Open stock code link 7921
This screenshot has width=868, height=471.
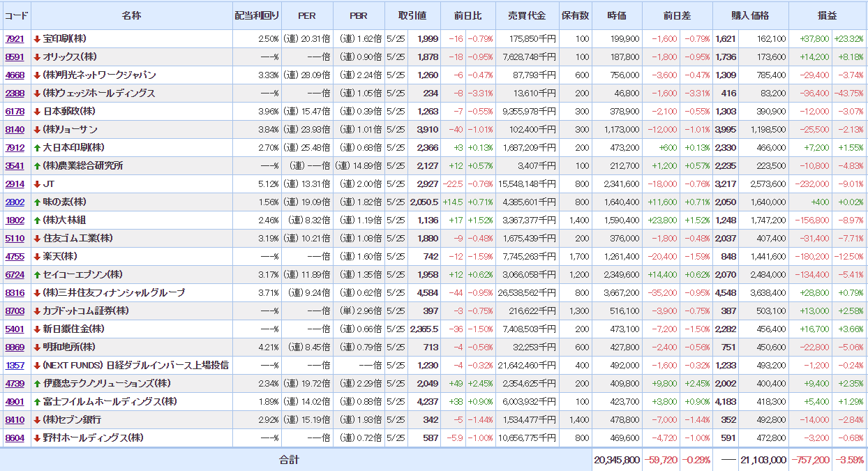(x=15, y=39)
